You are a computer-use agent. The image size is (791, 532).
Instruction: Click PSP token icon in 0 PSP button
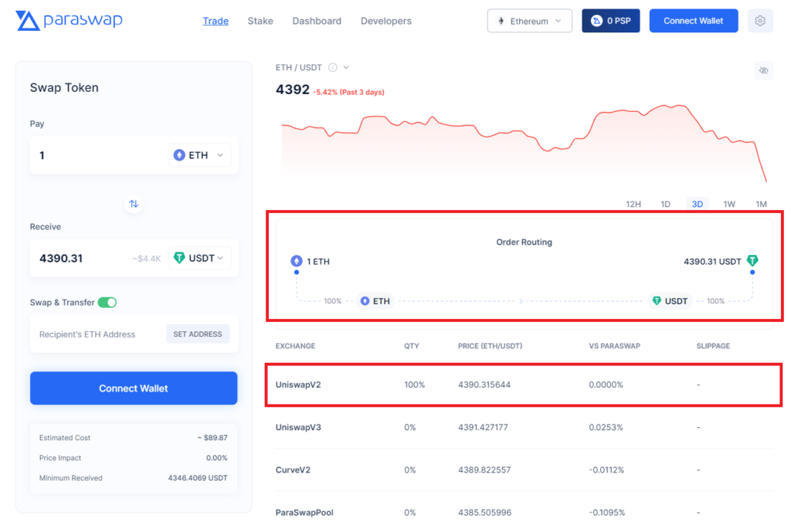tap(596, 21)
